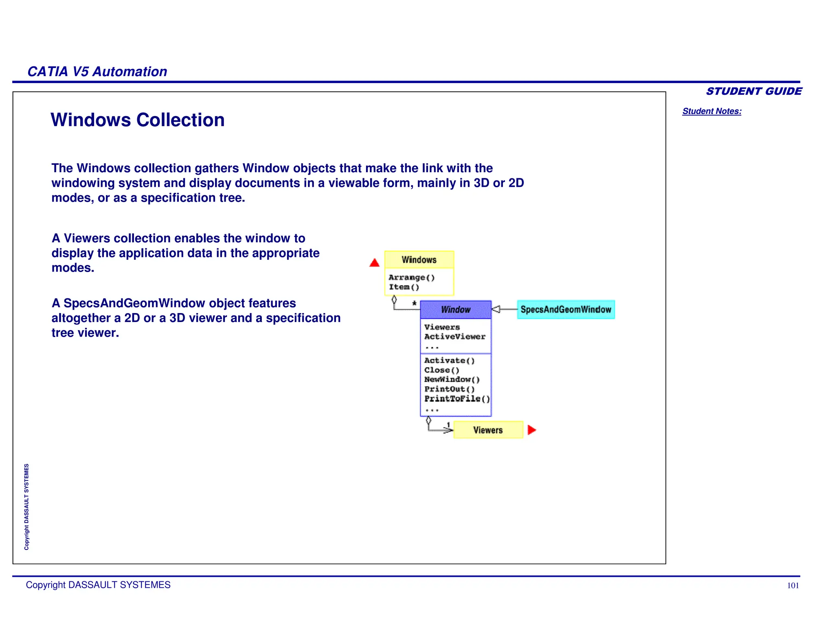Screen dimensions: 834x644
Task: Click the STUDENT GUIDE label
Action: [754, 91]
